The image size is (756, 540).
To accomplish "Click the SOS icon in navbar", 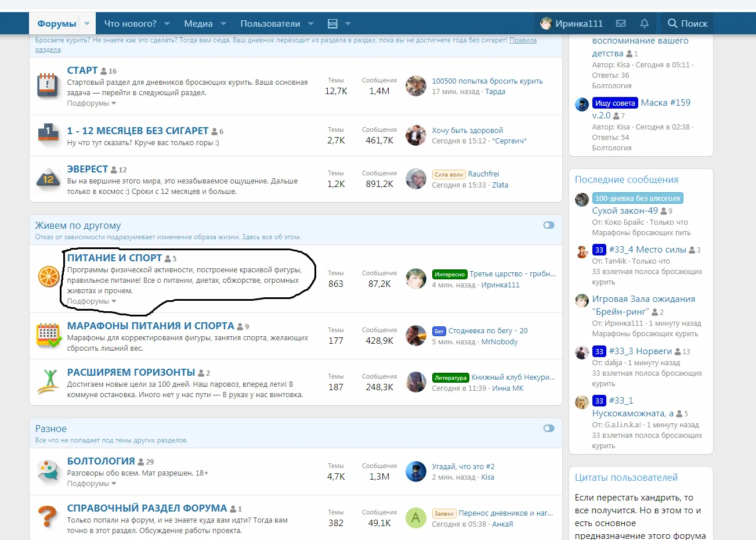I will [332, 24].
